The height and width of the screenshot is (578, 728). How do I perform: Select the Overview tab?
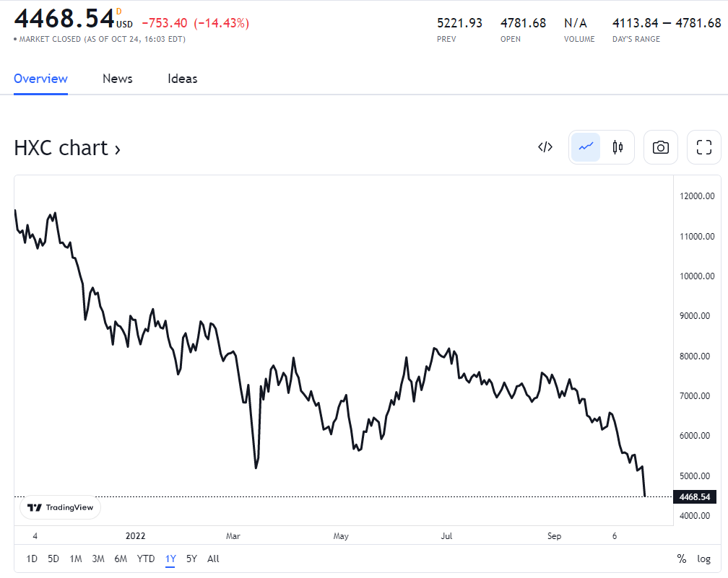[40, 79]
